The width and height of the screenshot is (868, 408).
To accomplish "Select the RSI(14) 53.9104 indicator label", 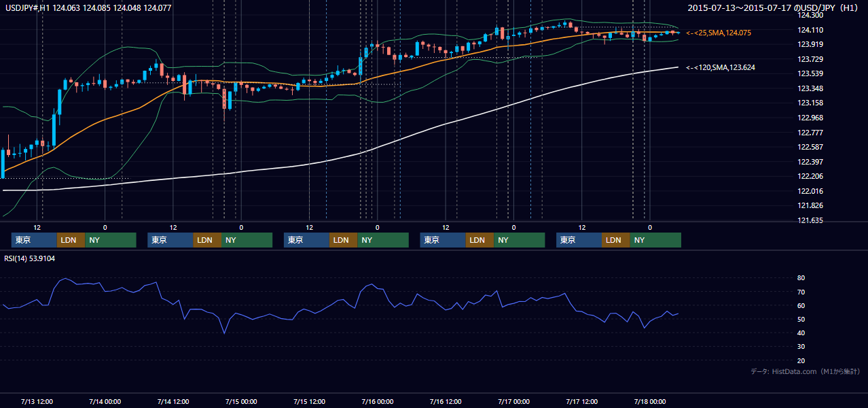I will click(x=30, y=258).
